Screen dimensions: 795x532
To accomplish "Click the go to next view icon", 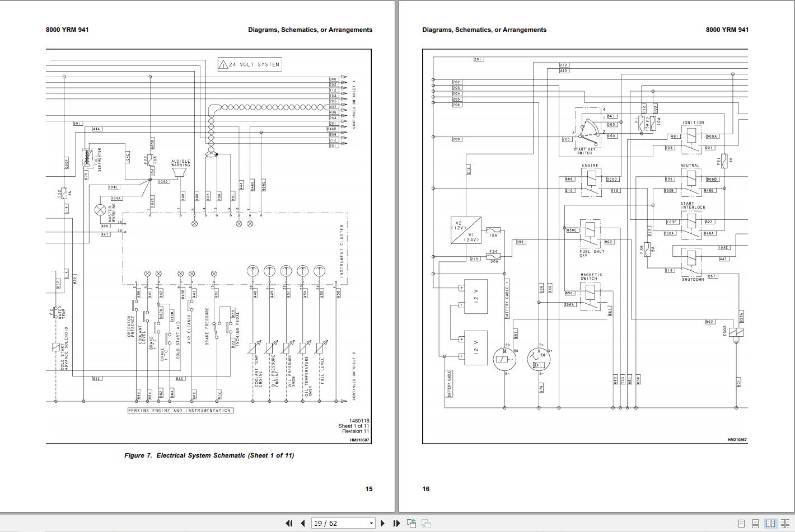I will [426, 524].
